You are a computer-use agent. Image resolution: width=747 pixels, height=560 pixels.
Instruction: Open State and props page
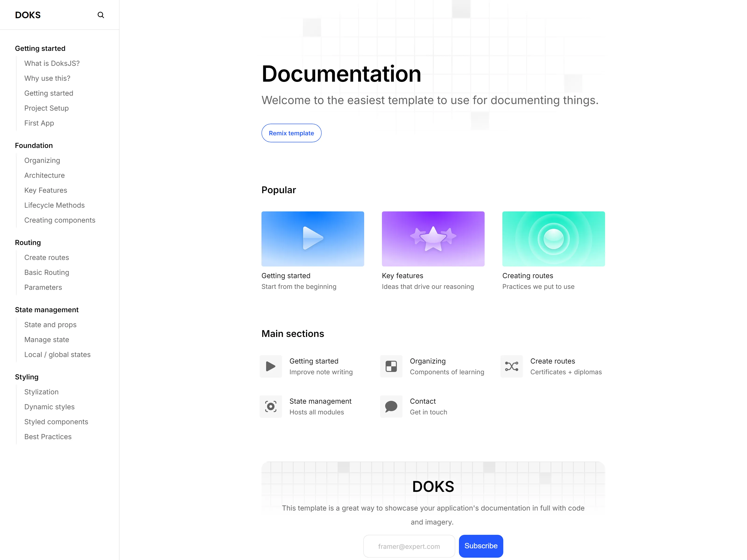tap(50, 325)
